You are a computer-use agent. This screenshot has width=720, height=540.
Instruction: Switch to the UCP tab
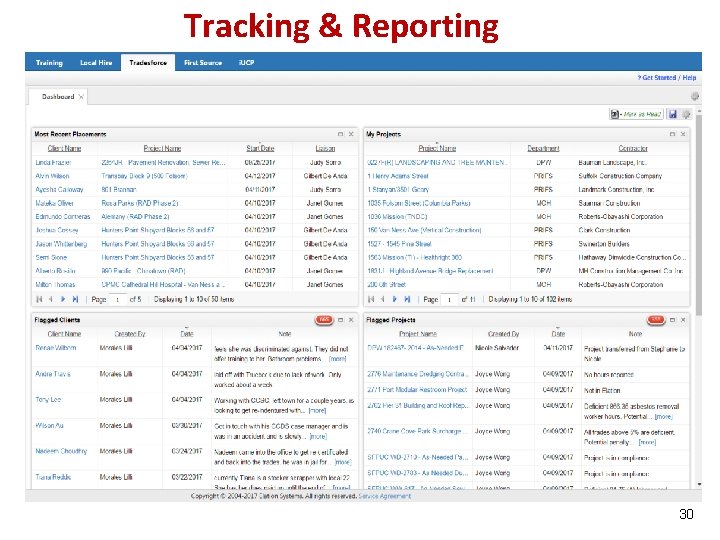coord(247,62)
